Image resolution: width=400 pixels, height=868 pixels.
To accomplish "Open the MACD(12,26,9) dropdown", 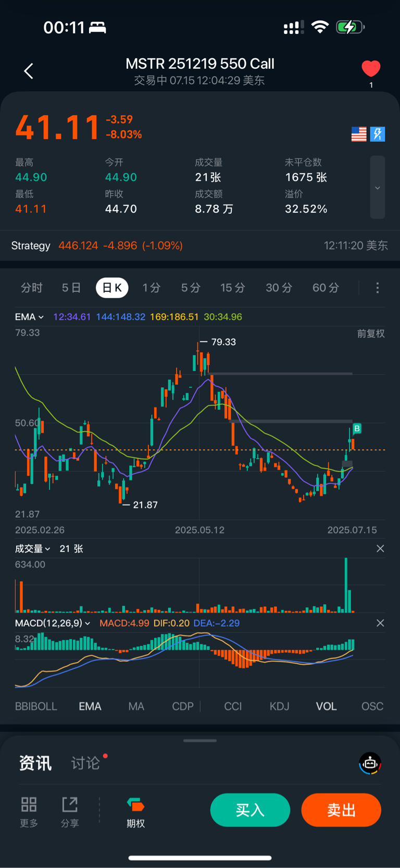I will 53,623.
